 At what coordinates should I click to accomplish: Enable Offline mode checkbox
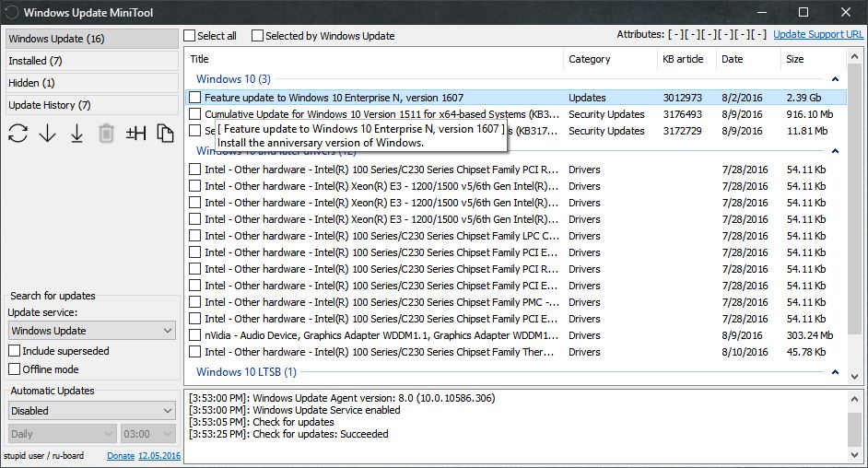pos(15,369)
